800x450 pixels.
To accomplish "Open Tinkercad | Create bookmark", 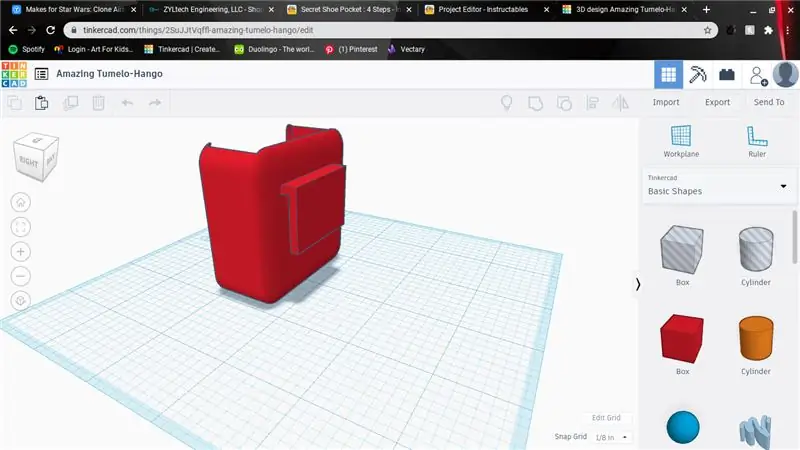I will pos(183,49).
